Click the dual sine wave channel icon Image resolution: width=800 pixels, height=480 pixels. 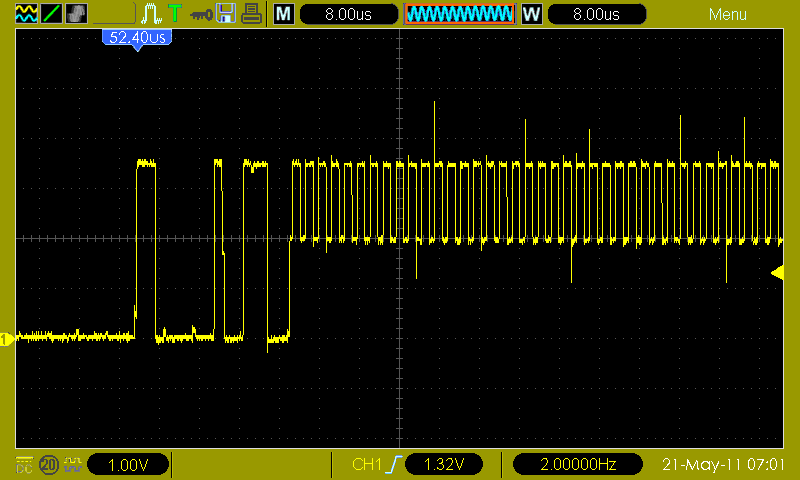27,14
